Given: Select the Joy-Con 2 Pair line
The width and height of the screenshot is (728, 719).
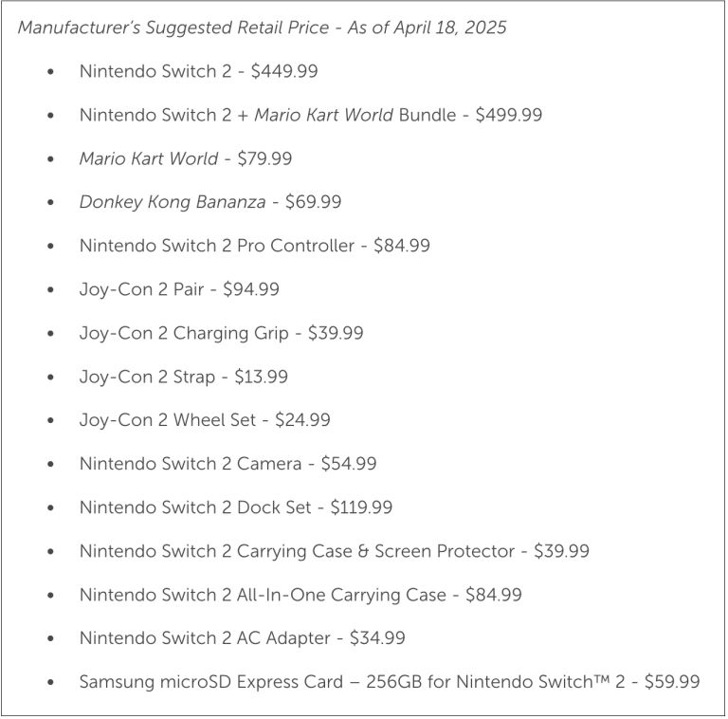Looking at the screenshot, I should (x=179, y=289).
